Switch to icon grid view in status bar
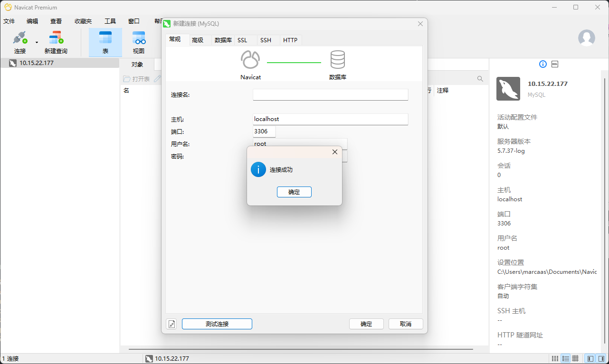 tap(555, 358)
